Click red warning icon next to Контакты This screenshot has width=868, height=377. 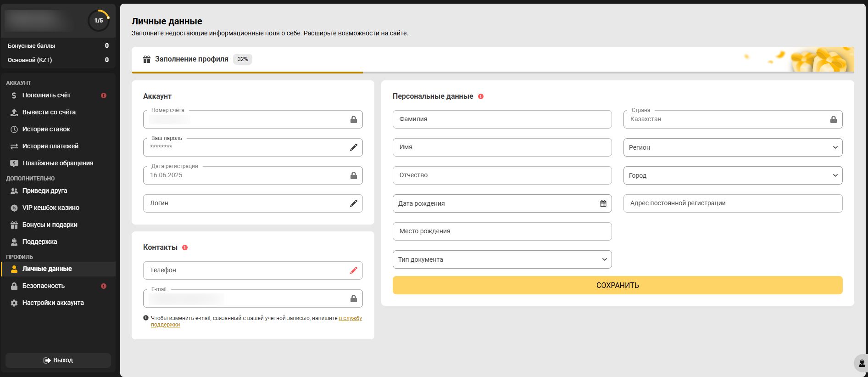coord(185,248)
